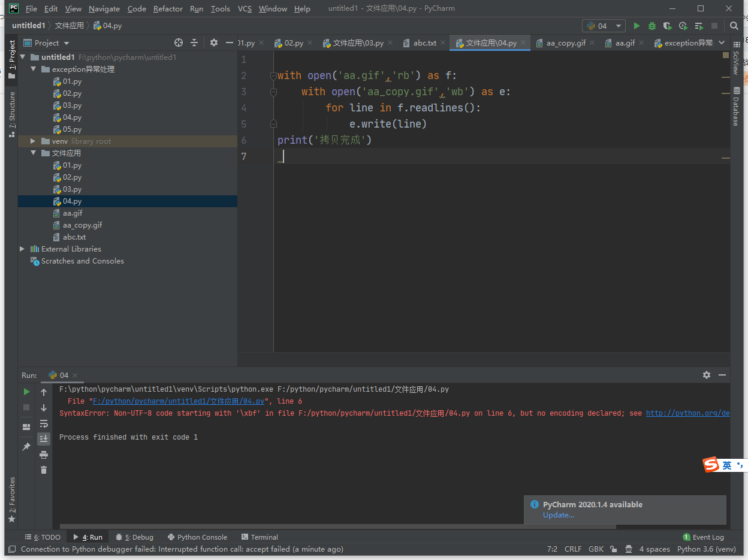Viewport: 748px width, 560px height.
Task: Click the 4 spaces indent setting
Action: pos(654,549)
